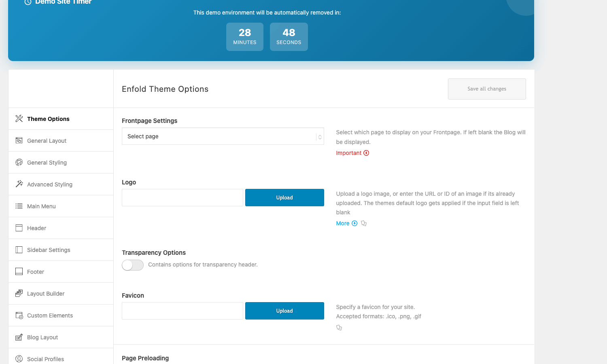Open the Header settings tab
The image size is (607, 364).
coord(61,228)
